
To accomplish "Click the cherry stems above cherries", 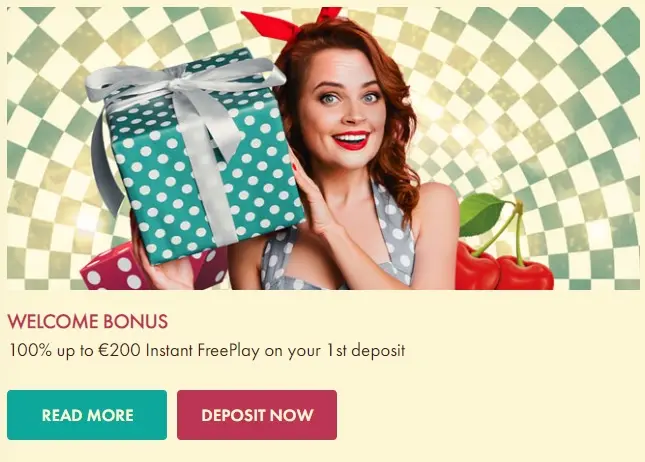I will tap(510, 230).
